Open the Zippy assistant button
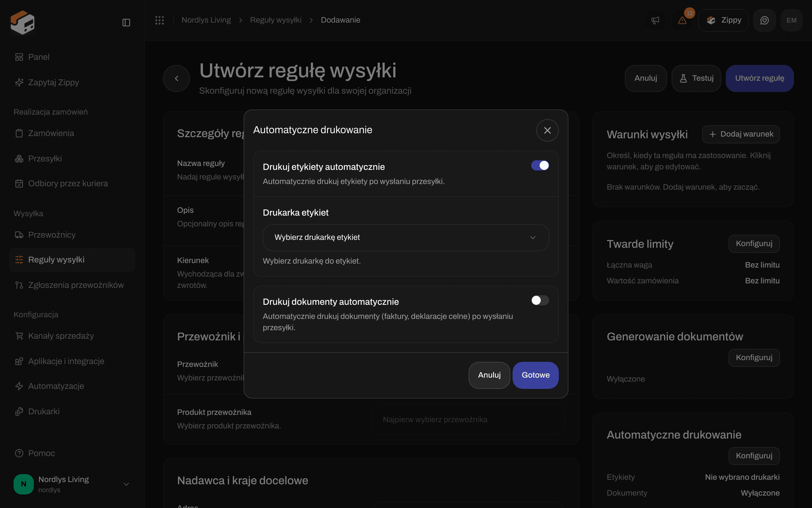The height and width of the screenshot is (508, 812). point(723,20)
